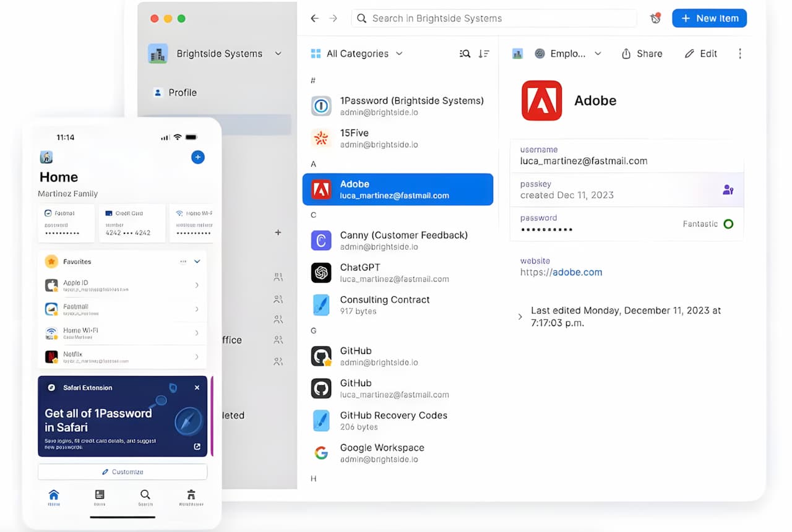
Task: Click the Watchtower notification bell icon
Action: point(655,19)
